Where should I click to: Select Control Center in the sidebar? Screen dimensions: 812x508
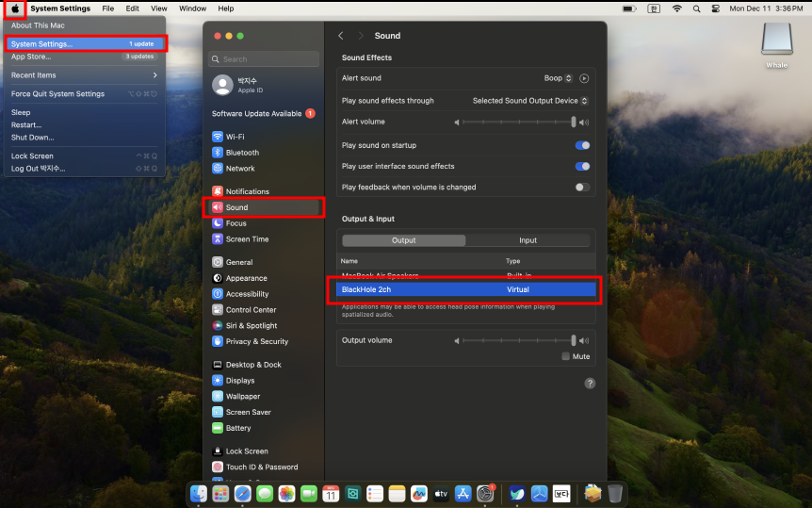(x=244, y=310)
